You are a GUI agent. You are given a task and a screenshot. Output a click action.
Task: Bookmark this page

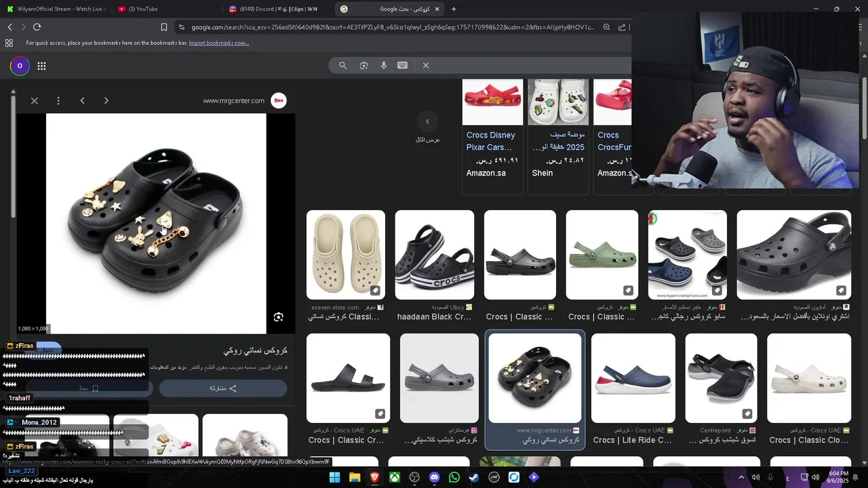click(164, 27)
